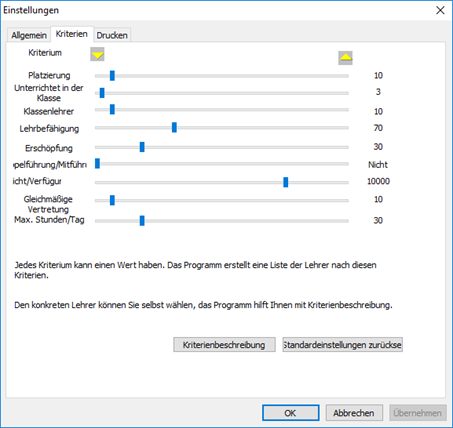Switch to the Allgemein tab
The height and width of the screenshot is (428, 453).
29,35
